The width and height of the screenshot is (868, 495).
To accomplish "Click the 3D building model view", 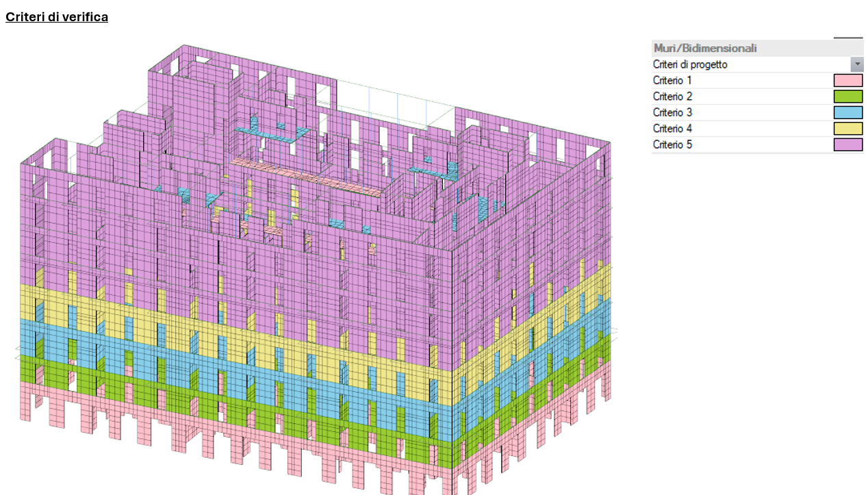I will tap(315, 270).
